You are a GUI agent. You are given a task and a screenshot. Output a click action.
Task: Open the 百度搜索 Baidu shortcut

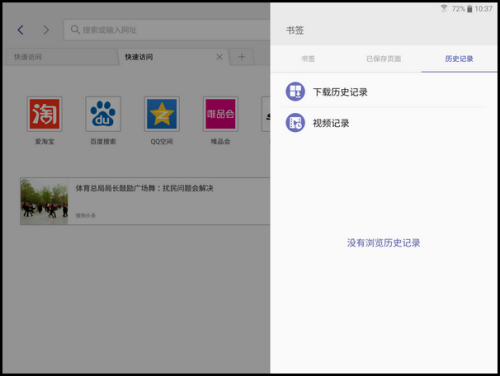pyautogui.click(x=103, y=114)
